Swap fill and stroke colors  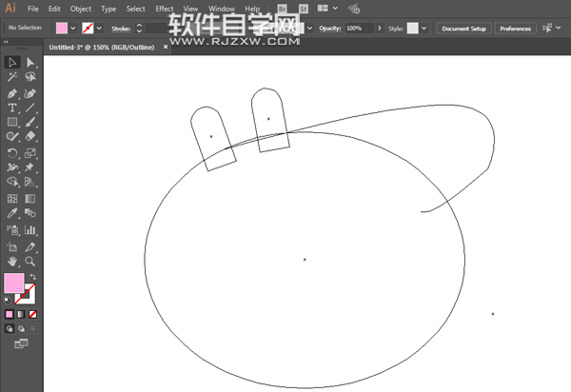click(32, 277)
